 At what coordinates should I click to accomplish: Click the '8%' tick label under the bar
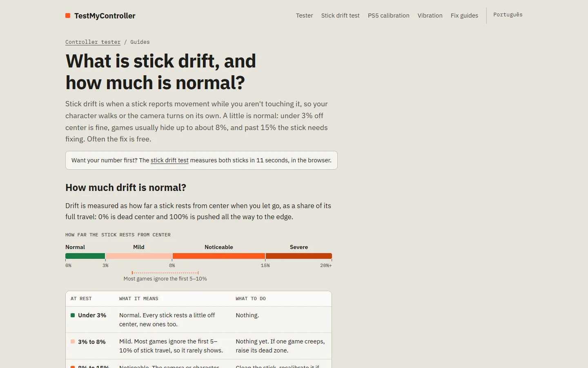click(x=172, y=266)
